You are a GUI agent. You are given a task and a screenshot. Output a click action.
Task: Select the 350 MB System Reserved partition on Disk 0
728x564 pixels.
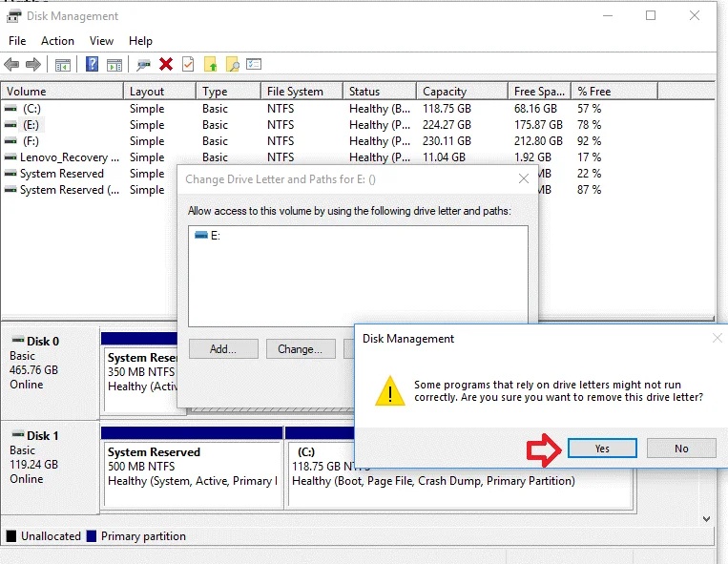[x=141, y=379]
